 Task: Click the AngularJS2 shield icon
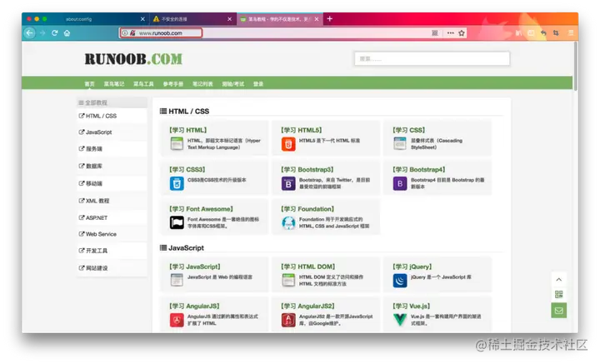288,320
